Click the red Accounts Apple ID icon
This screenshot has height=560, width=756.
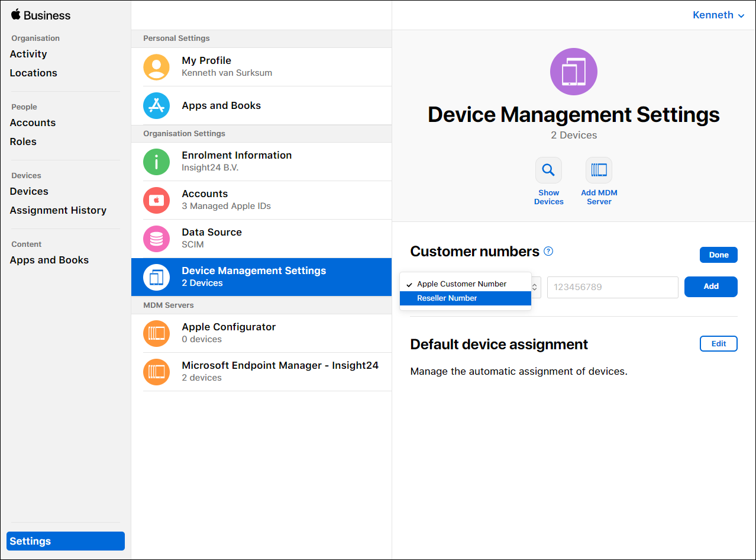156,200
